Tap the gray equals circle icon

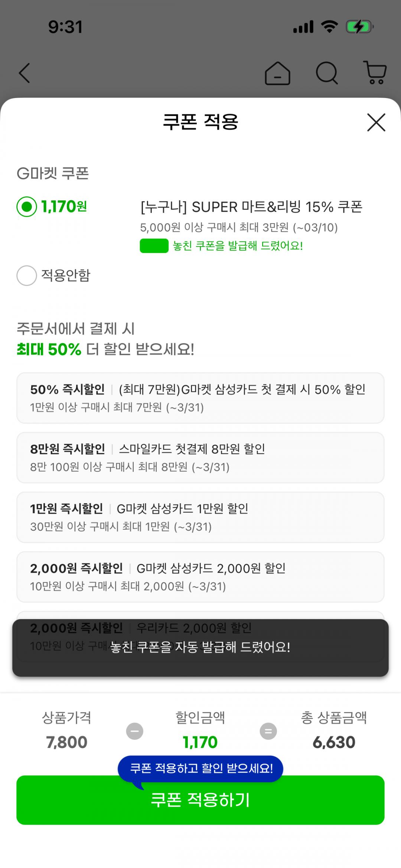[x=268, y=731]
